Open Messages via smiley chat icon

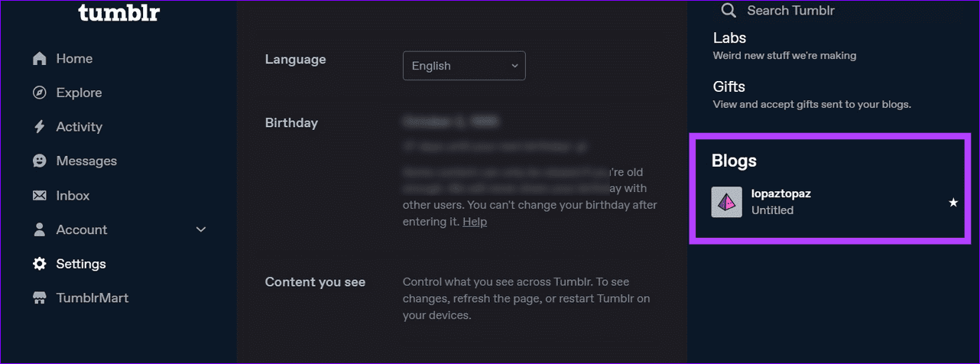(40, 161)
